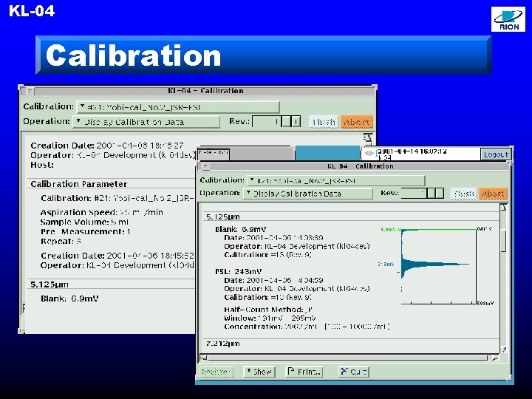Screen dimensions: 532x399
Task: Click the button left of Abort in front window
Action: point(464,194)
